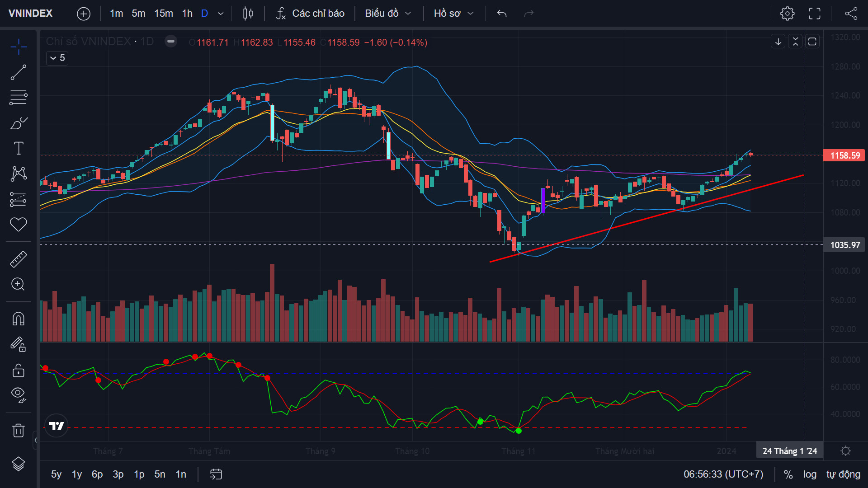868x488 pixels.
Task: Switch to the 1h timeframe
Action: click(187, 14)
